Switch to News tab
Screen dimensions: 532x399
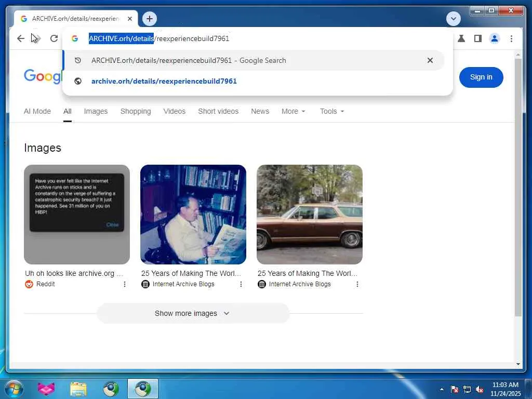[260, 111]
